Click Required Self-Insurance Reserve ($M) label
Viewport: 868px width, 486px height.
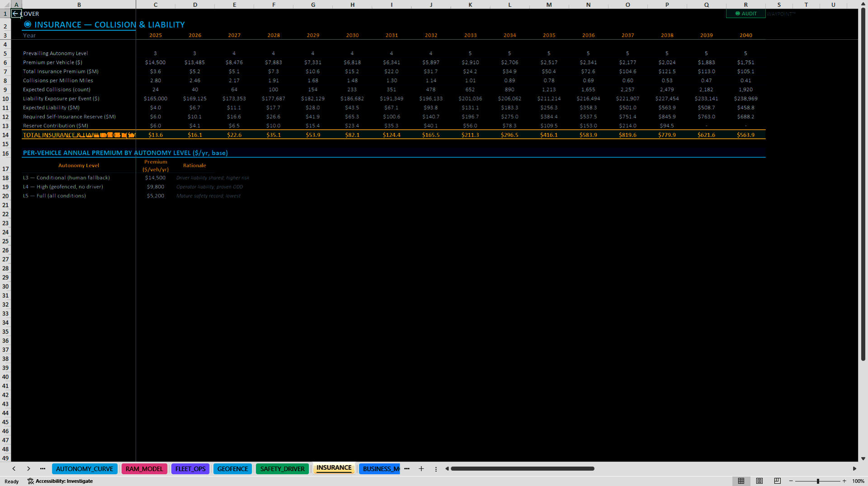(69, 117)
